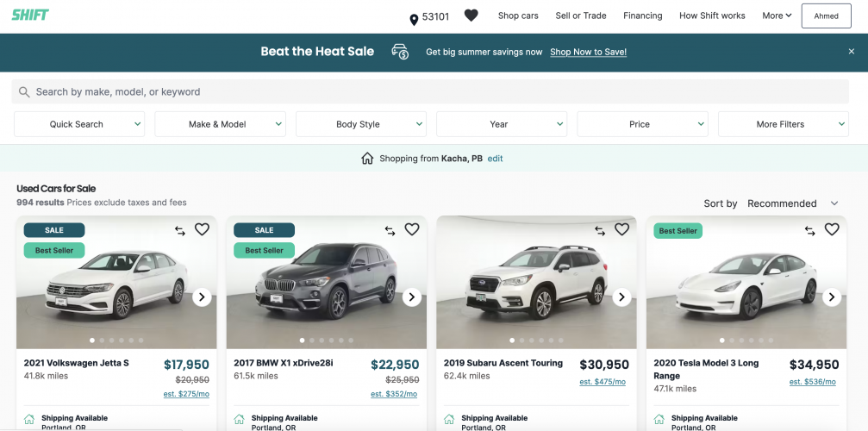Open the Price filter dropdown
Screen dimensions: 868x431
click(643, 124)
